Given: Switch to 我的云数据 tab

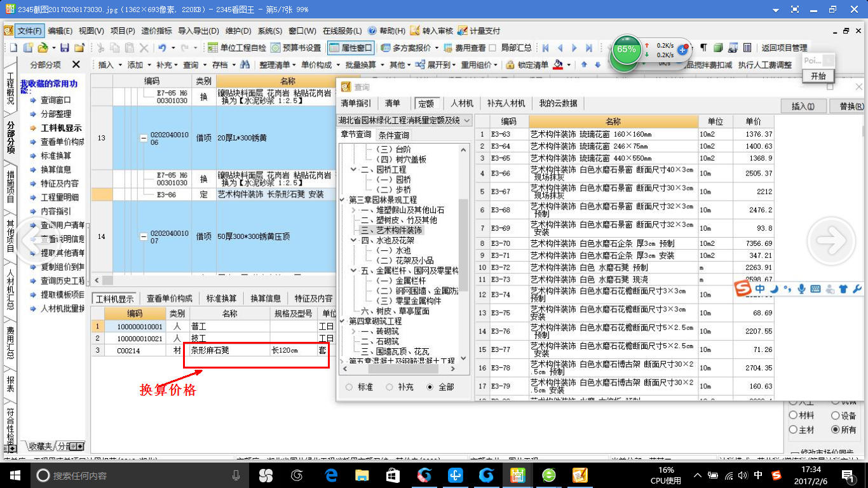Looking at the screenshot, I should pyautogui.click(x=559, y=104).
